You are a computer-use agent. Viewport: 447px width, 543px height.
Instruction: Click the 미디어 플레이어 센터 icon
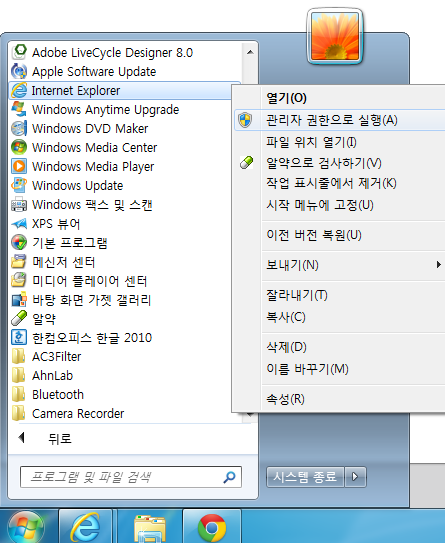19,281
